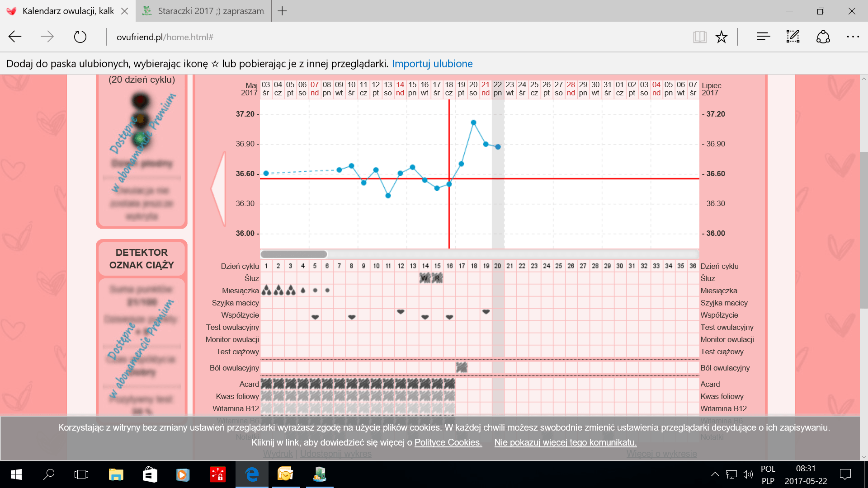Switch to Staraczki 2017 zapraszam tab
Viewport: 868px width, 488px height.
point(203,11)
